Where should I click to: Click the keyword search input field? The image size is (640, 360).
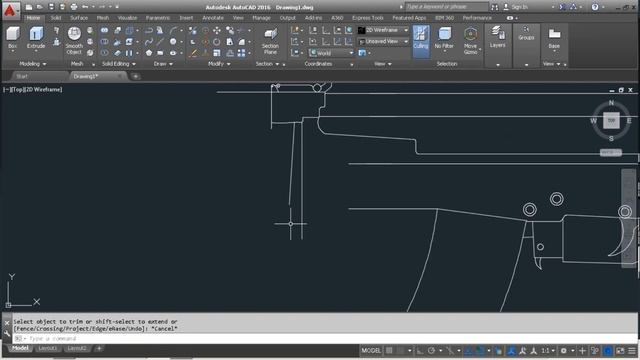coord(447,7)
